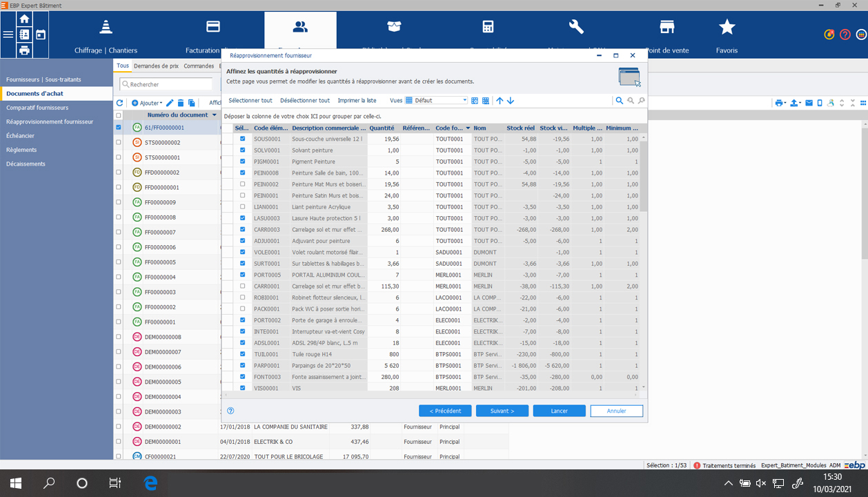This screenshot has height=497, width=868.
Task: Click the duplicate document icon beside the trash icon
Action: click(x=193, y=102)
